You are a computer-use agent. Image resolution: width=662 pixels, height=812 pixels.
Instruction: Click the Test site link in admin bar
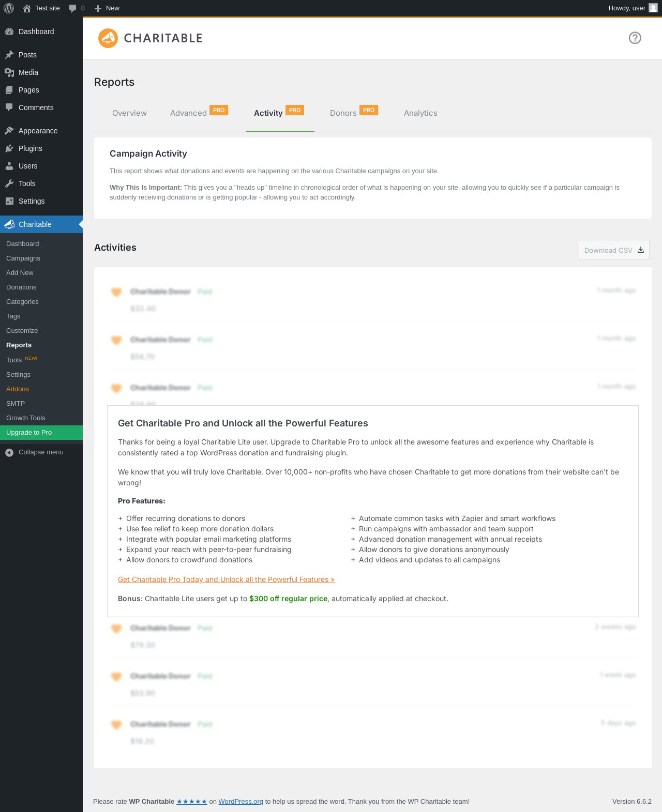(48, 8)
